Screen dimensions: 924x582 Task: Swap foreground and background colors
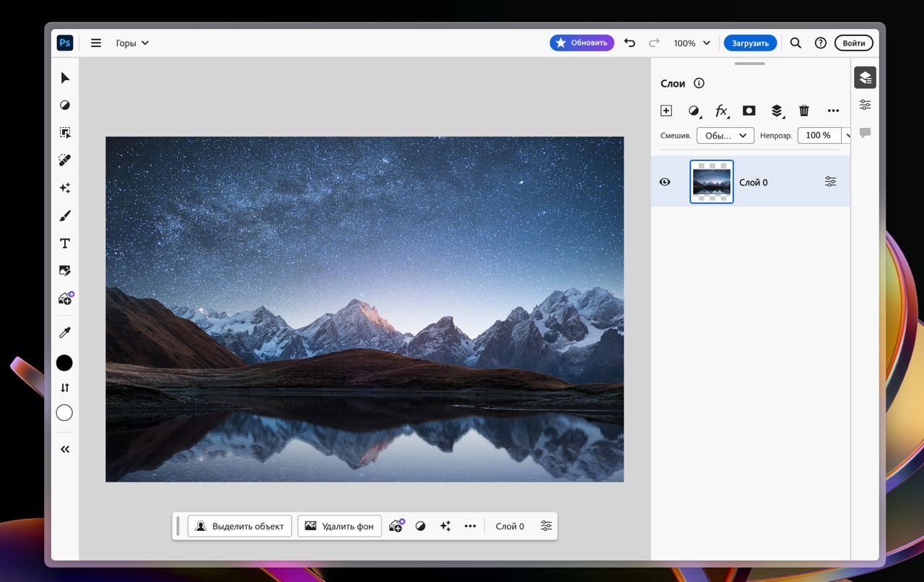pyautogui.click(x=65, y=388)
